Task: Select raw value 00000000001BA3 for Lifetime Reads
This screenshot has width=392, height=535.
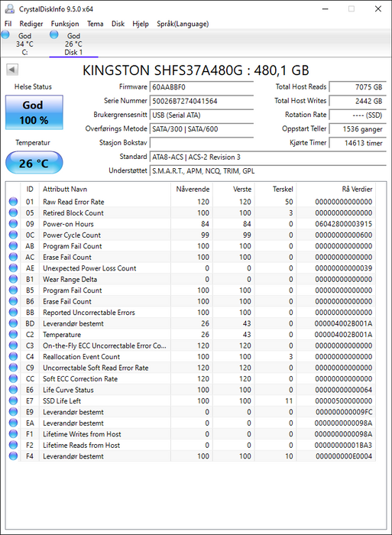Action: point(344,446)
